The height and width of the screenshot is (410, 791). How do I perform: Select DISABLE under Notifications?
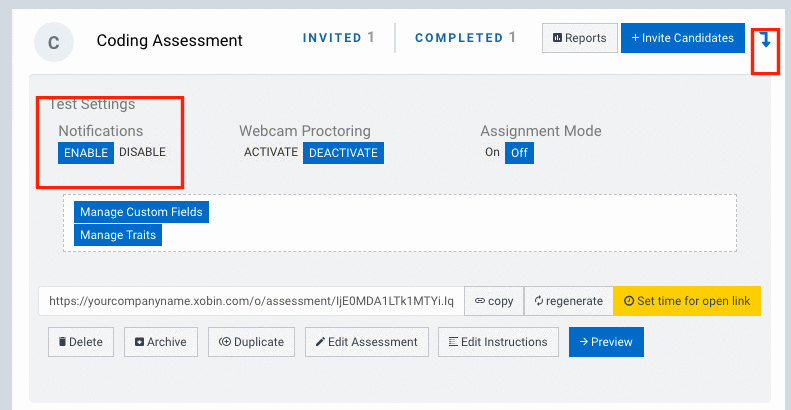142,152
